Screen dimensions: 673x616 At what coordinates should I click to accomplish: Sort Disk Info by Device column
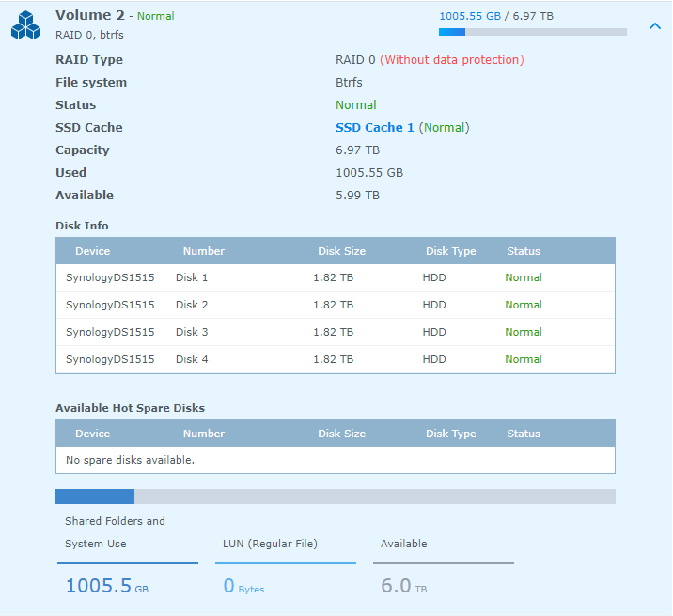[92, 251]
